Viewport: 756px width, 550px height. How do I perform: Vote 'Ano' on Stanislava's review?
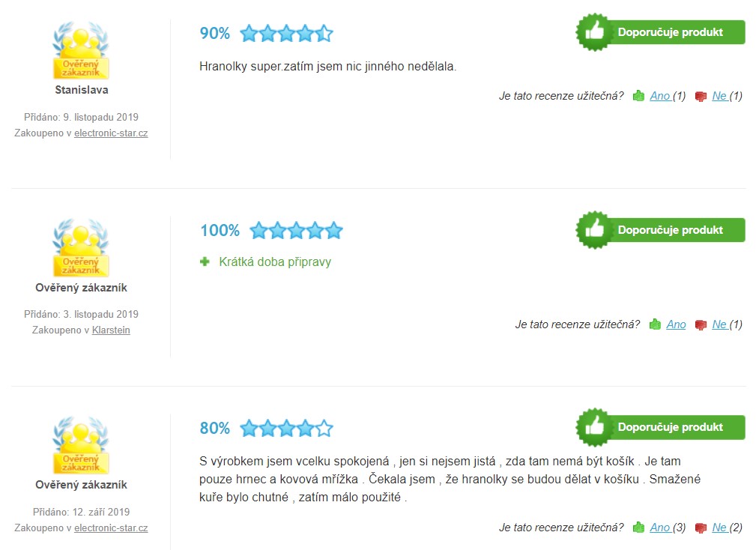click(x=660, y=96)
